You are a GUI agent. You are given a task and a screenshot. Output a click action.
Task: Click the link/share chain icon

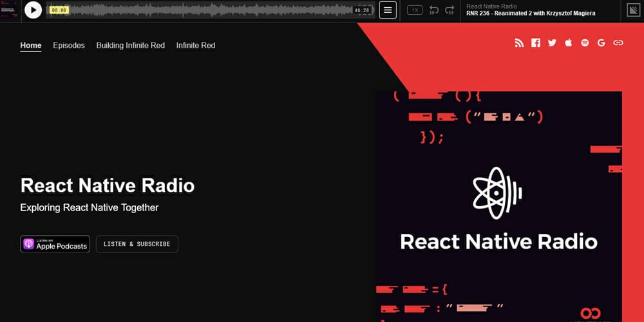coord(618,43)
